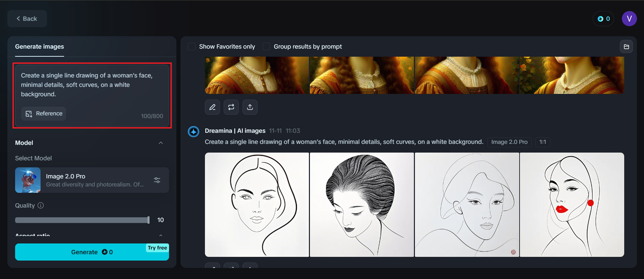Share or upload the portrait results
644x279 pixels.
250,107
